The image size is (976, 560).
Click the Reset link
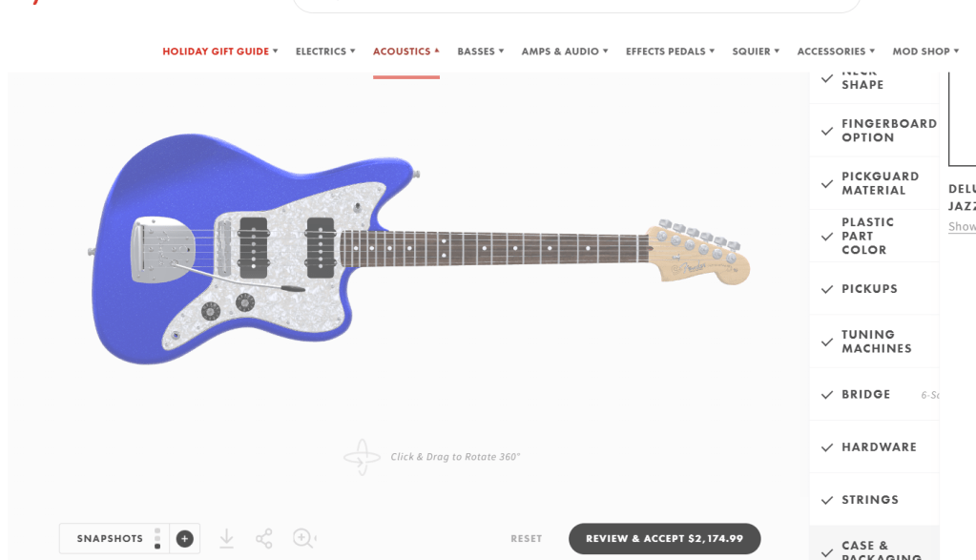[x=526, y=539]
